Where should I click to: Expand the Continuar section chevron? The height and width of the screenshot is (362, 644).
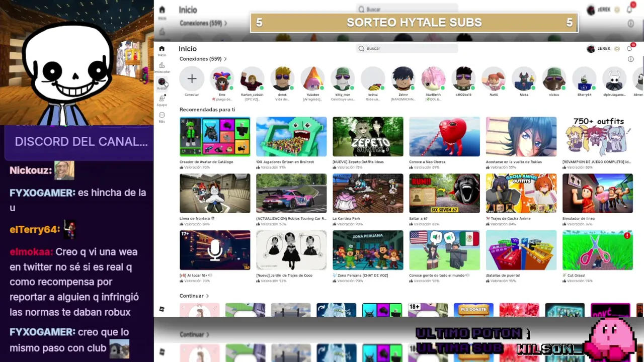[x=207, y=296]
